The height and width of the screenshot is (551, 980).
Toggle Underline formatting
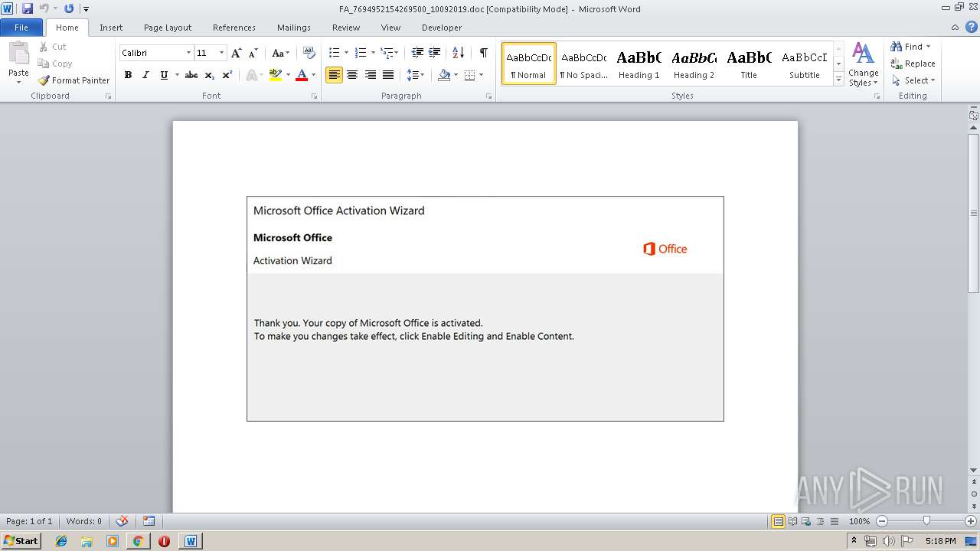(164, 75)
